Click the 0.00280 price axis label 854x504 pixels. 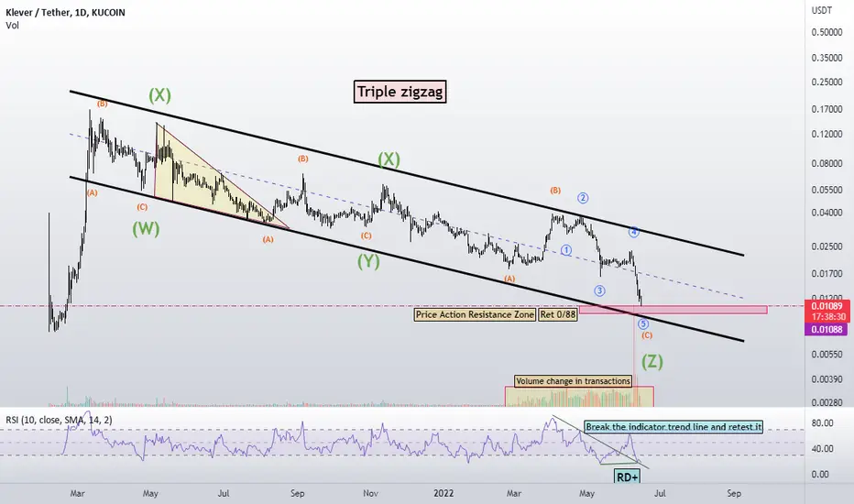pos(827,402)
